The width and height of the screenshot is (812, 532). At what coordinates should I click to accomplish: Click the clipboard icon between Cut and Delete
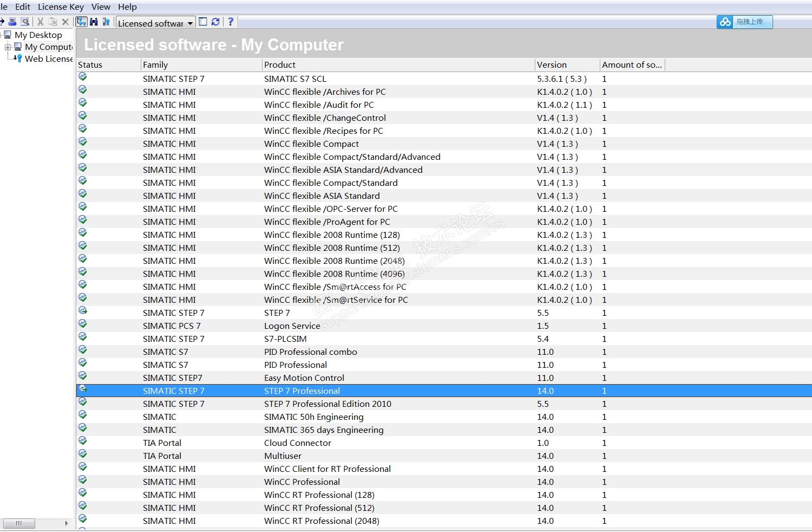click(53, 22)
